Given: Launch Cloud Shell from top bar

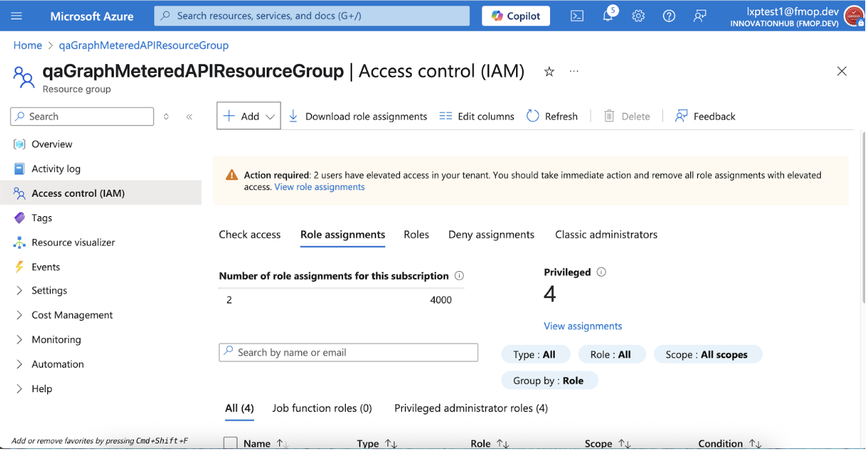Looking at the screenshot, I should click(x=577, y=15).
